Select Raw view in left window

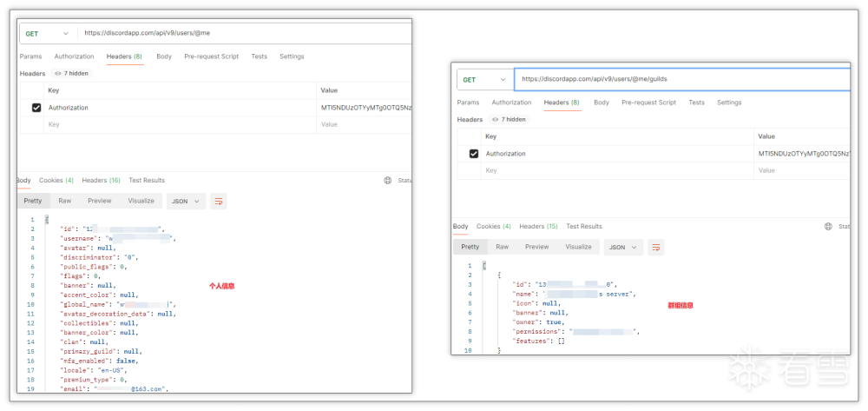(65, 201)
